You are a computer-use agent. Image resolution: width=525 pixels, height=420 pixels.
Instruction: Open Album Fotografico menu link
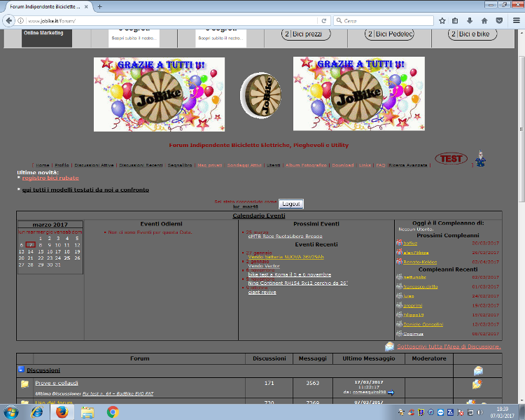point(306,165)
